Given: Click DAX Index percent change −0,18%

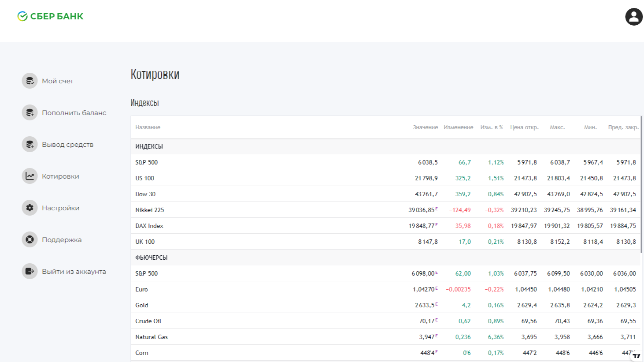Looking at the screenshot, I should (x=494, y=226).
